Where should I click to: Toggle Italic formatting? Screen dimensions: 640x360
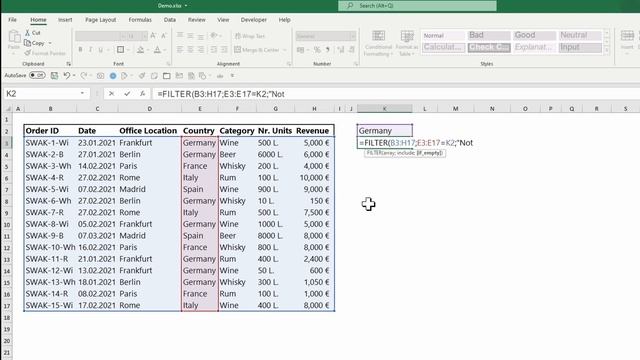(90, 50)
